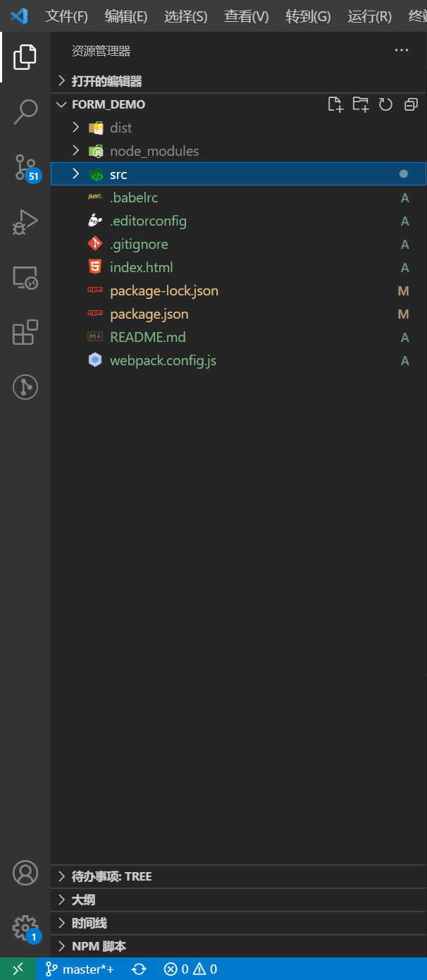The height and width of the screenshot is (980, 427).
Task: Refresh the explorer file tree
Action: 385,104
